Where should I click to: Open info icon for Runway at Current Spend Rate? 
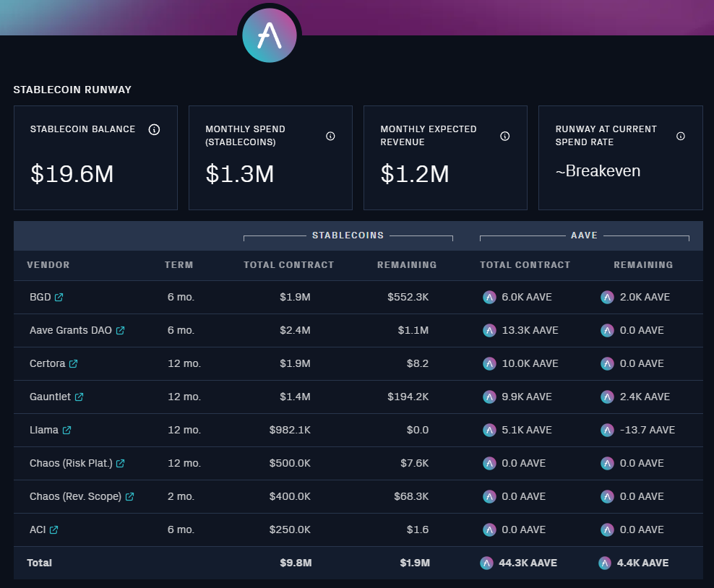[x=681, y=136]
